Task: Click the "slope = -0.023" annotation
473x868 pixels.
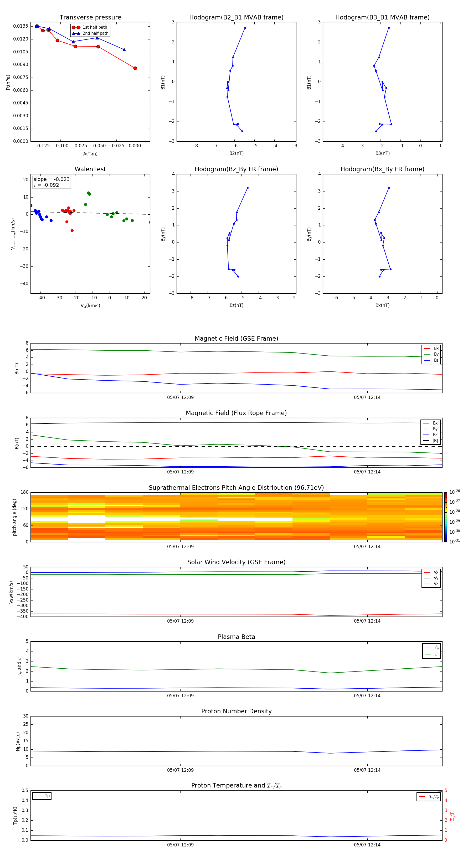Action: tap(52, 179)
